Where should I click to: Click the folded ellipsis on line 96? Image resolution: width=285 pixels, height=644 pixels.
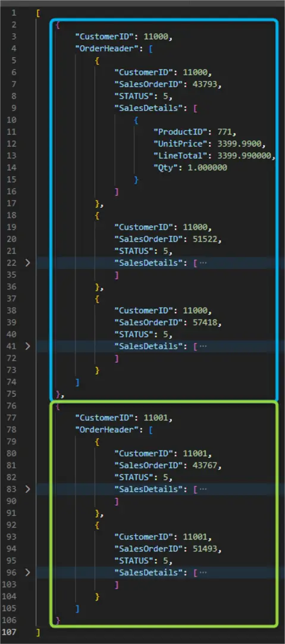click(x=202, y=573)
